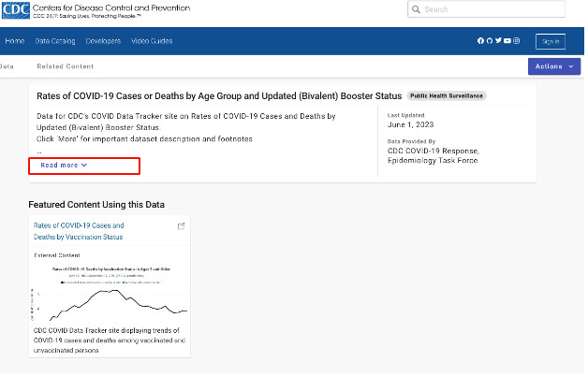Expand description with Read more

[x=64, y=166]
